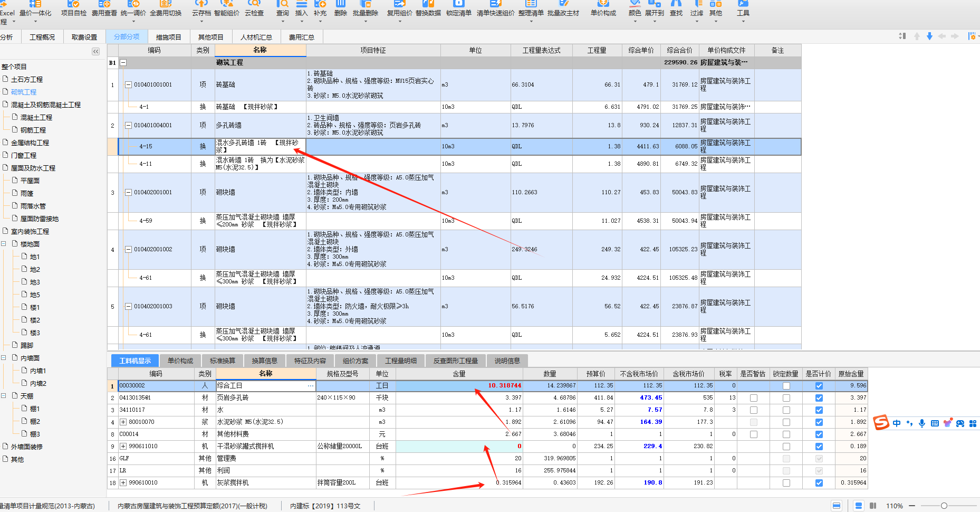Viewport: 980px width, 512px height.
Task: Collapse the 天棚 tree node
Action: pos(4,396)
